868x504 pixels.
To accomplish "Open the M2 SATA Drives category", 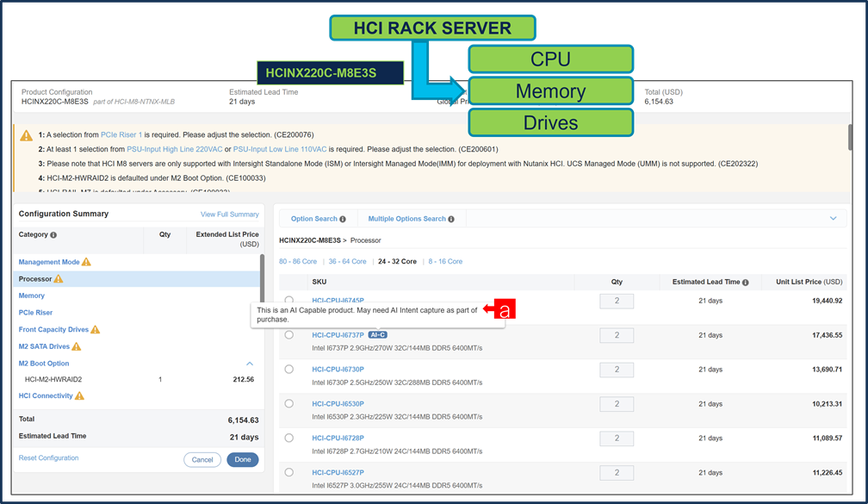I will (44, 346).
